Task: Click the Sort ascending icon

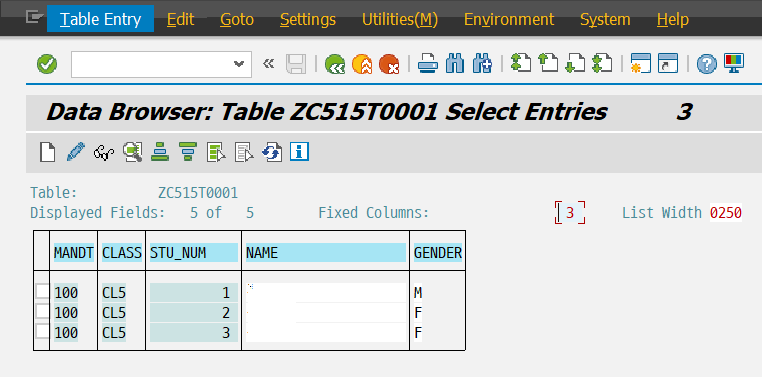Action: tap(160, 152)
